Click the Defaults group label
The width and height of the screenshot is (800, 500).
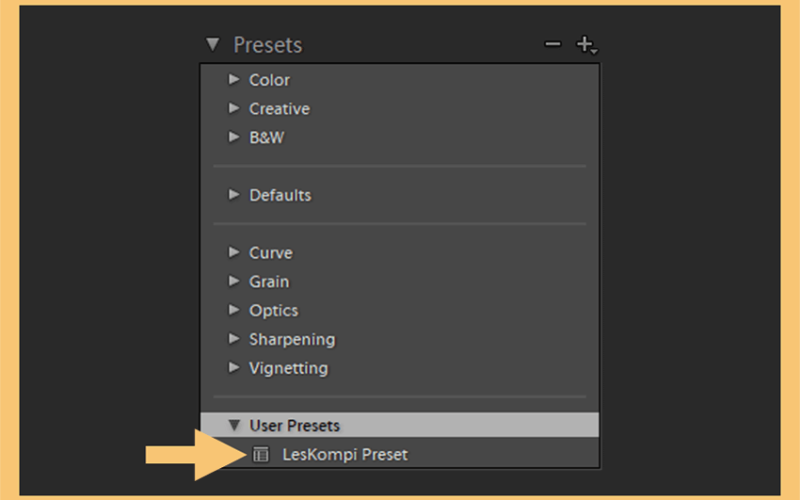[280, 195]
